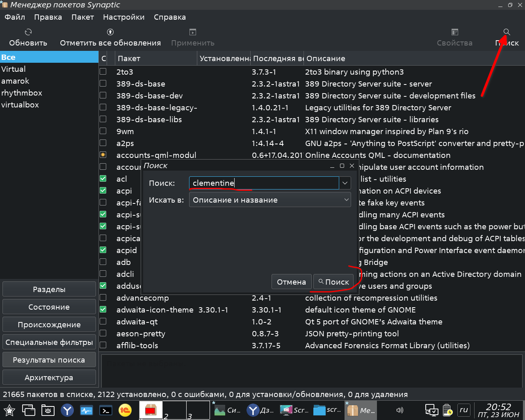Viewport: 525px width, 420px height.
Task: Mark the advancecomp package checkbox
Action: pyautogui.click(x=103, y=298)
